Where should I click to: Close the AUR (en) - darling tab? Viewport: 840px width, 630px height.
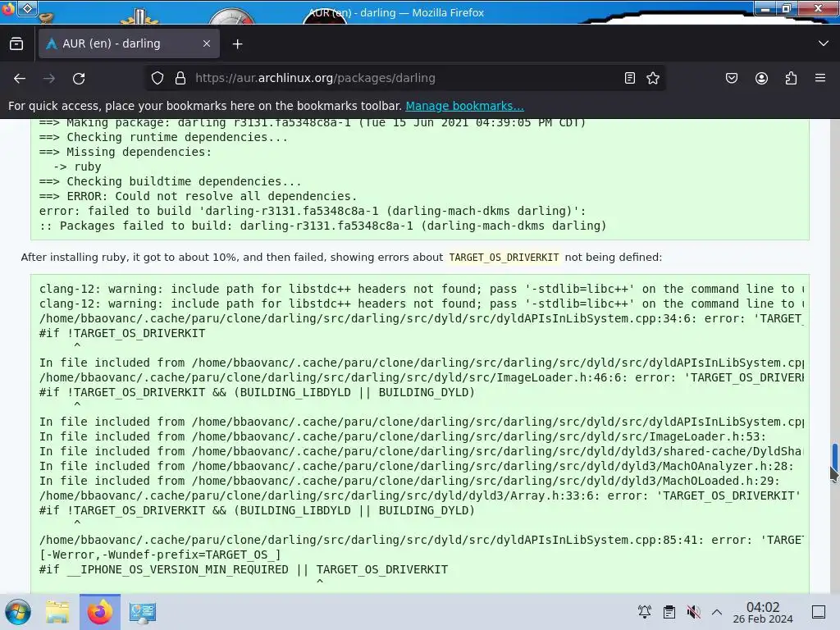tap(206, 44)
